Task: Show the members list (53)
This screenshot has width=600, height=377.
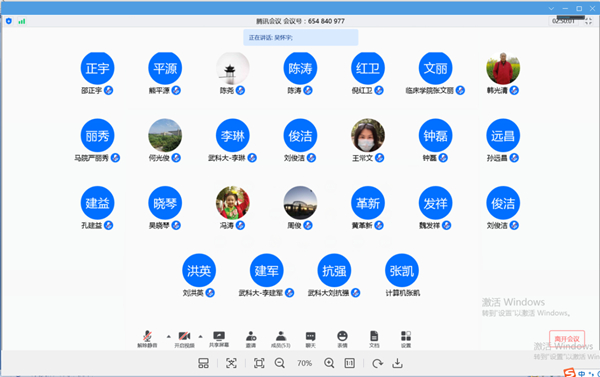Action: coord(281,339)
